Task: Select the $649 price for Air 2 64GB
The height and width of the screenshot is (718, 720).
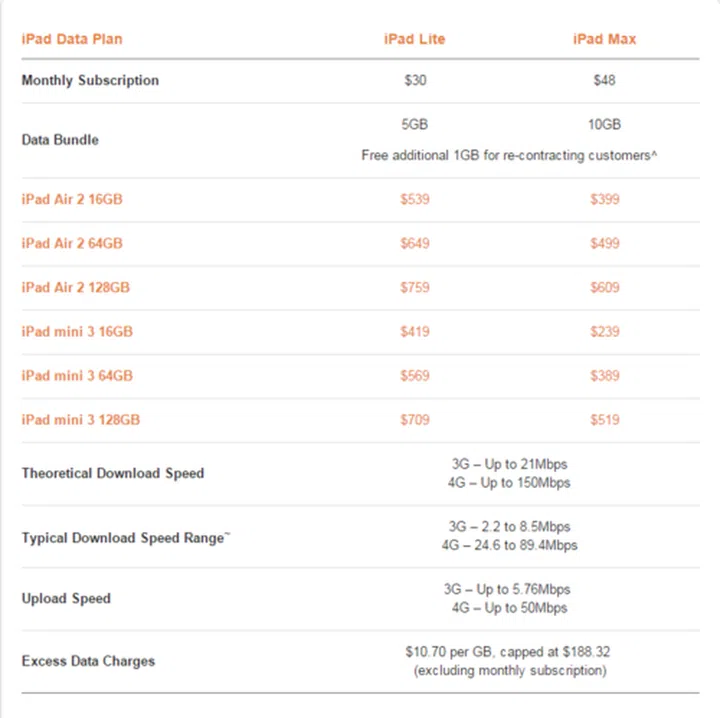Action: pos(414,243)
